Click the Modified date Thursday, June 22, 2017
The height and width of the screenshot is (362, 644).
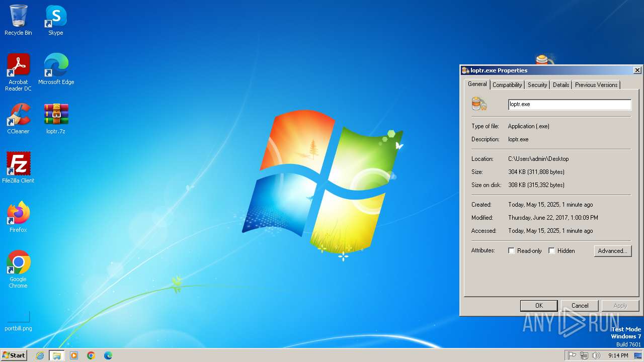(553, 218)
